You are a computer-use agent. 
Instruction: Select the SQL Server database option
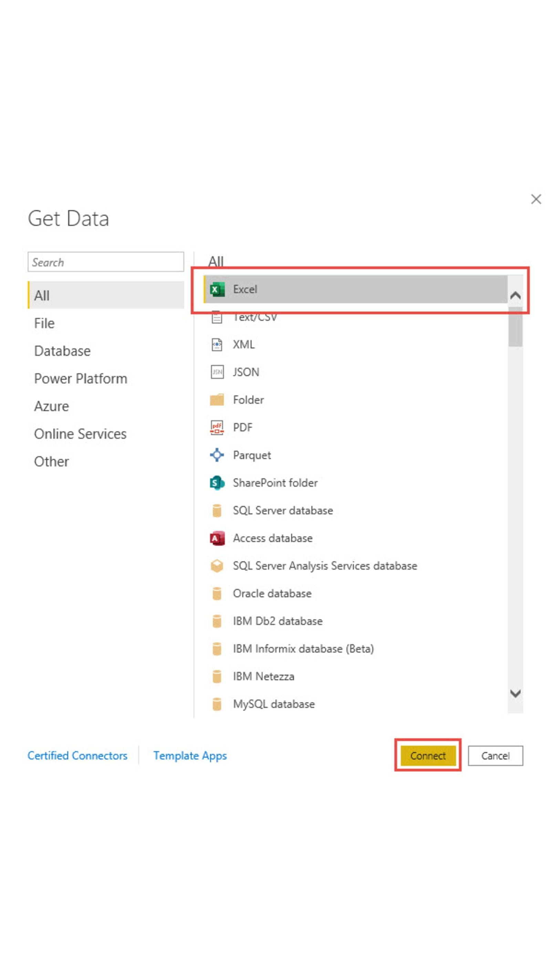[x=283, y=510]
